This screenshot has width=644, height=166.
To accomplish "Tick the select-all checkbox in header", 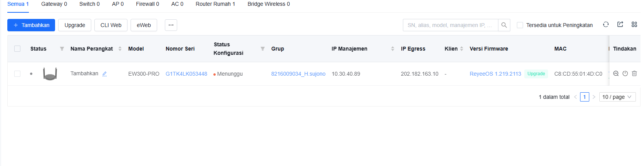I will [x=17, y=49].
